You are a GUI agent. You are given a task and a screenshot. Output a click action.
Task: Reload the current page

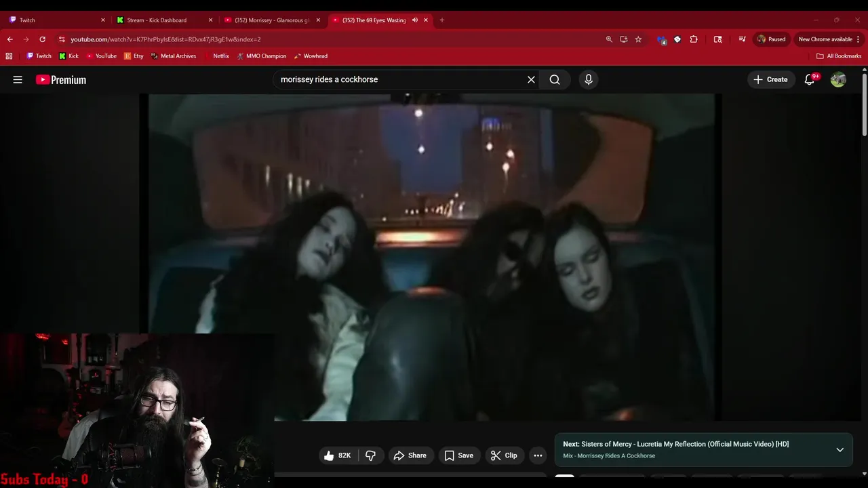click(x=42, y=39)
